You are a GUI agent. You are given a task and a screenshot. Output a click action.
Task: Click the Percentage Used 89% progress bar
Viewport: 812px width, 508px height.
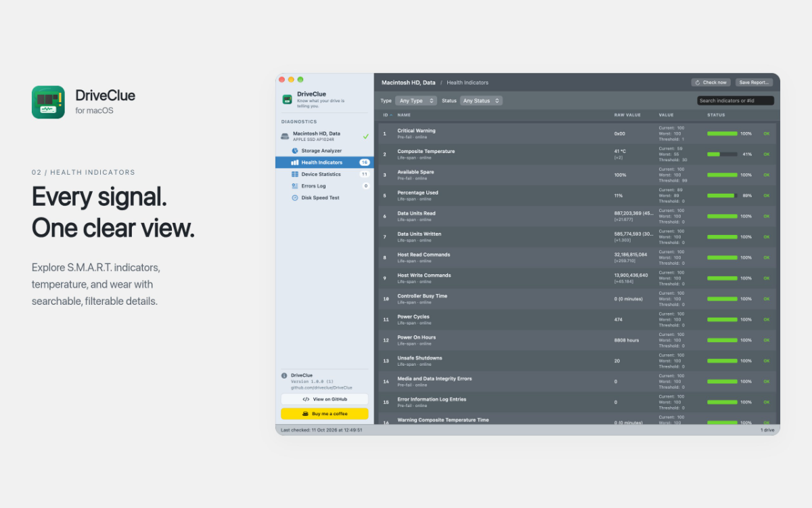[x=722, y=196]
